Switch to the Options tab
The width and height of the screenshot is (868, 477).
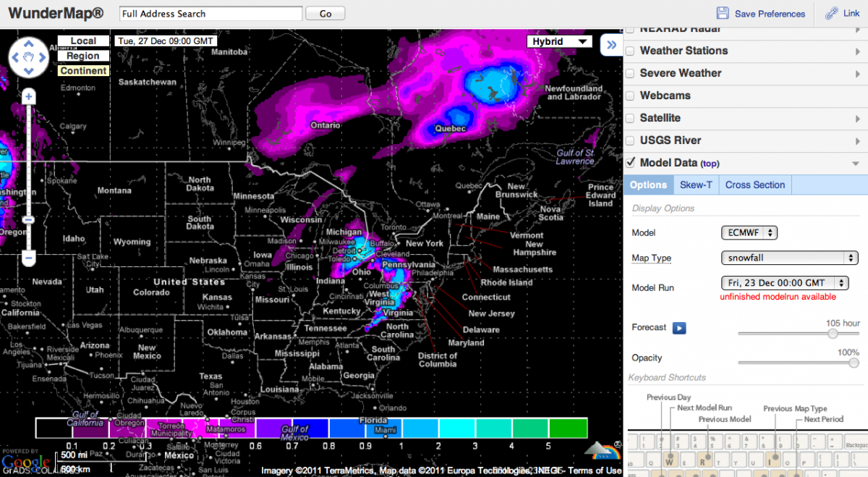pos(648,185)
